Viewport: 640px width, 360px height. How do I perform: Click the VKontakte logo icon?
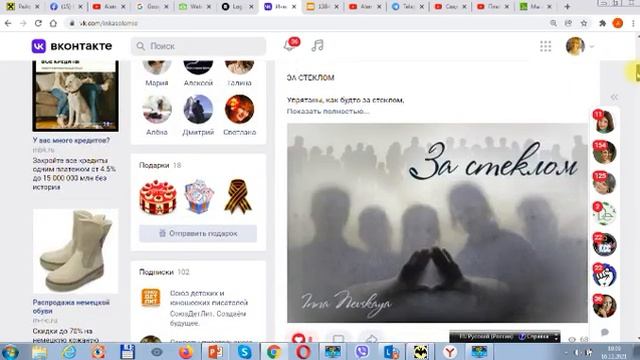click(39, 46)
